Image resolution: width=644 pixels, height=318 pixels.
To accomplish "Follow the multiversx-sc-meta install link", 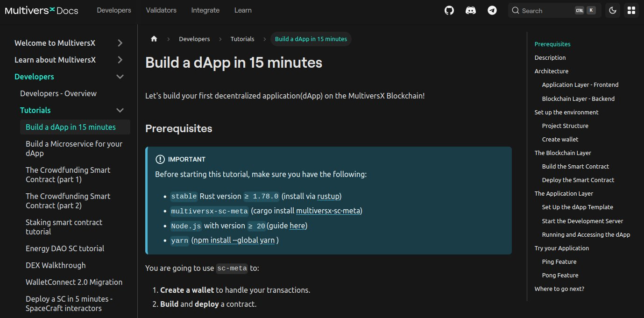I will 328,211.
